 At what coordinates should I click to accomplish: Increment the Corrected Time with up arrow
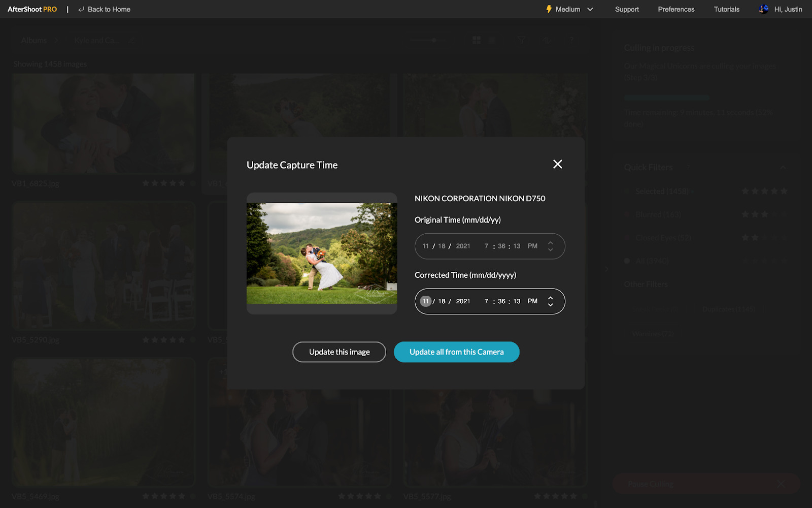[550, 298]
